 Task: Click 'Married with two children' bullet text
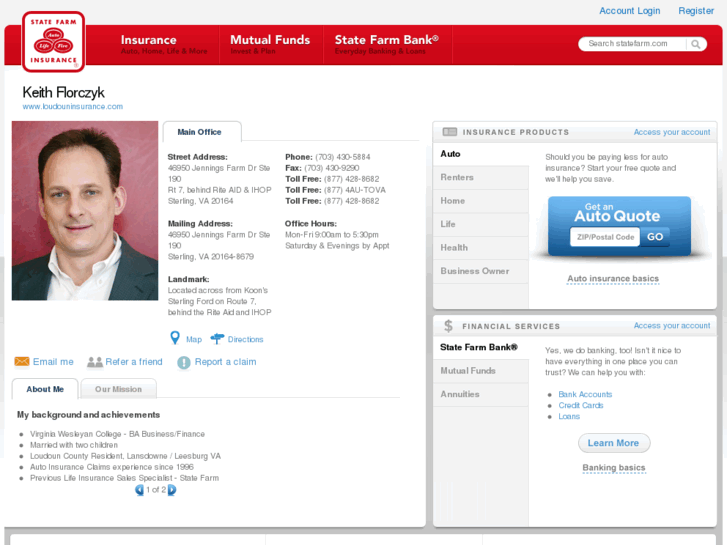74,445
